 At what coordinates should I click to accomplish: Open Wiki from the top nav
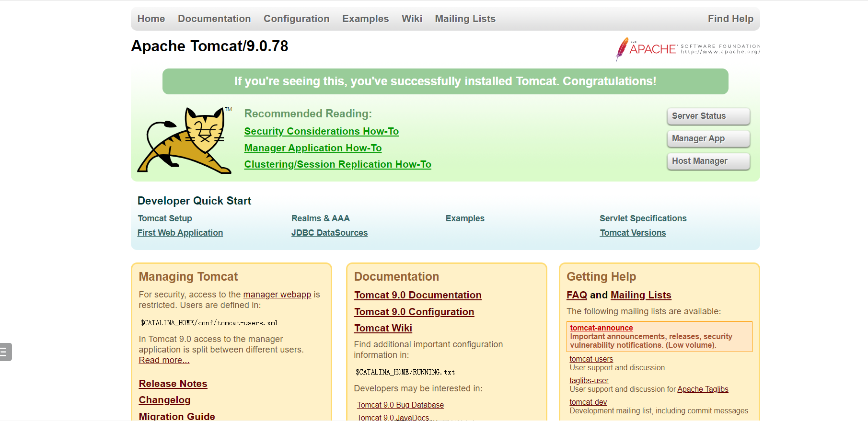(x=412, y=19)
